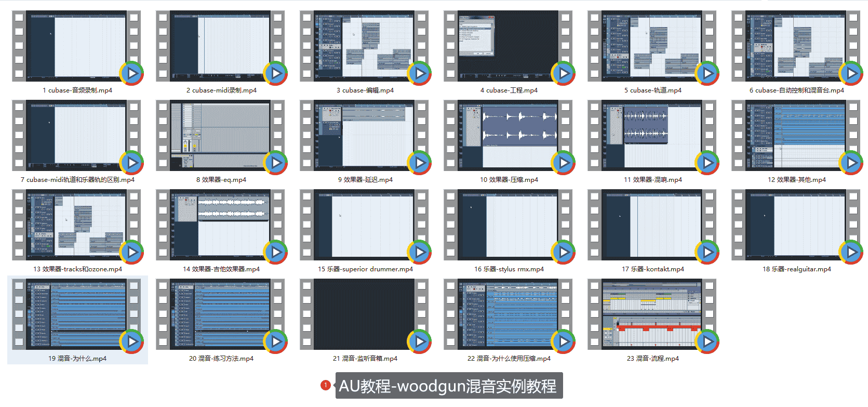Open video thumbnail 1 cubase-音频录制.mp4

point(77,46)
